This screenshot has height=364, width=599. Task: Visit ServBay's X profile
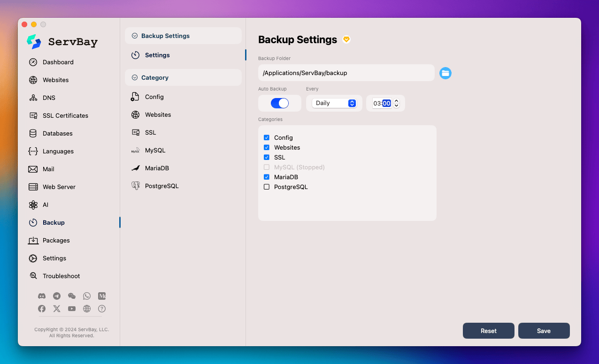[56, 309]
